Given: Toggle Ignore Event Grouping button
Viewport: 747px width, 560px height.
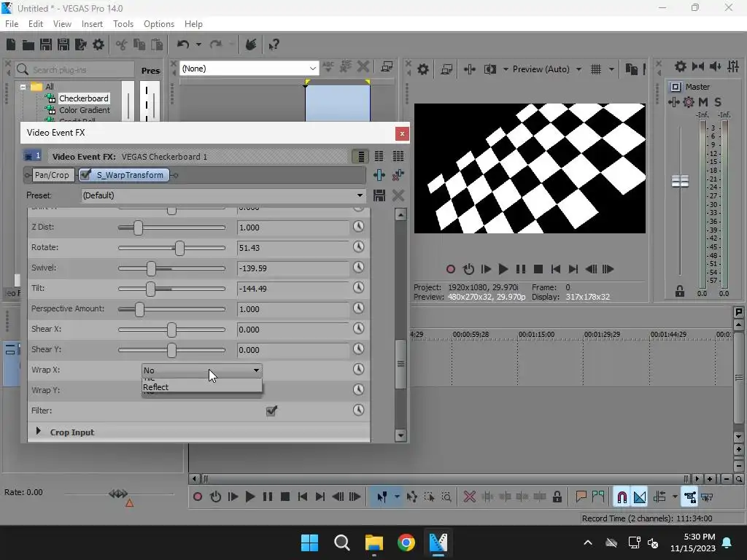Looking at the screenshot, I should coord(707,497).
